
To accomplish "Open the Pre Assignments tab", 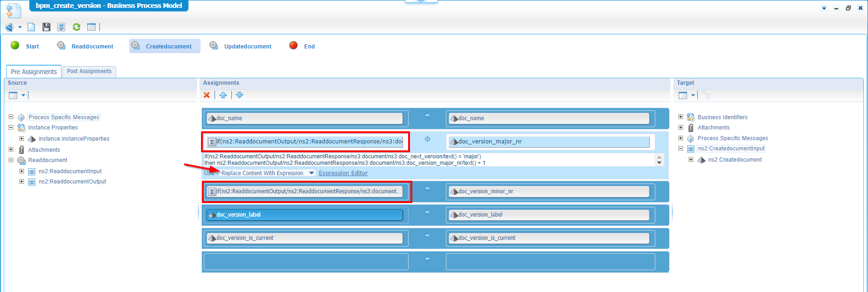I will click(x=34, y=72).
